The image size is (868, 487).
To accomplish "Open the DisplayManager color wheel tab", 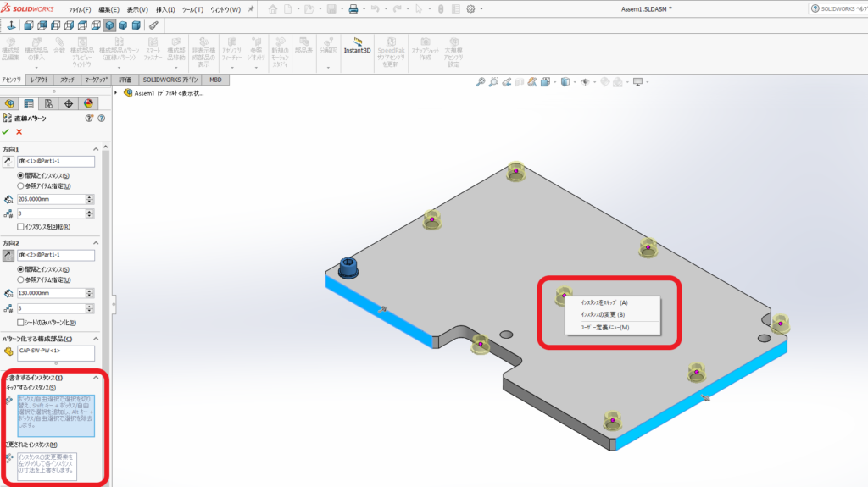I will pyautogui.click(x=87, y=103).
